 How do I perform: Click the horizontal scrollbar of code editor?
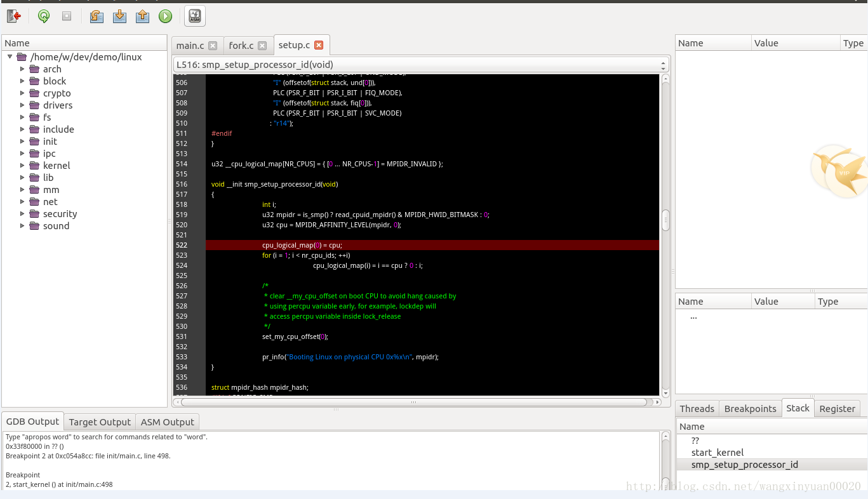(x=413, y=402)
